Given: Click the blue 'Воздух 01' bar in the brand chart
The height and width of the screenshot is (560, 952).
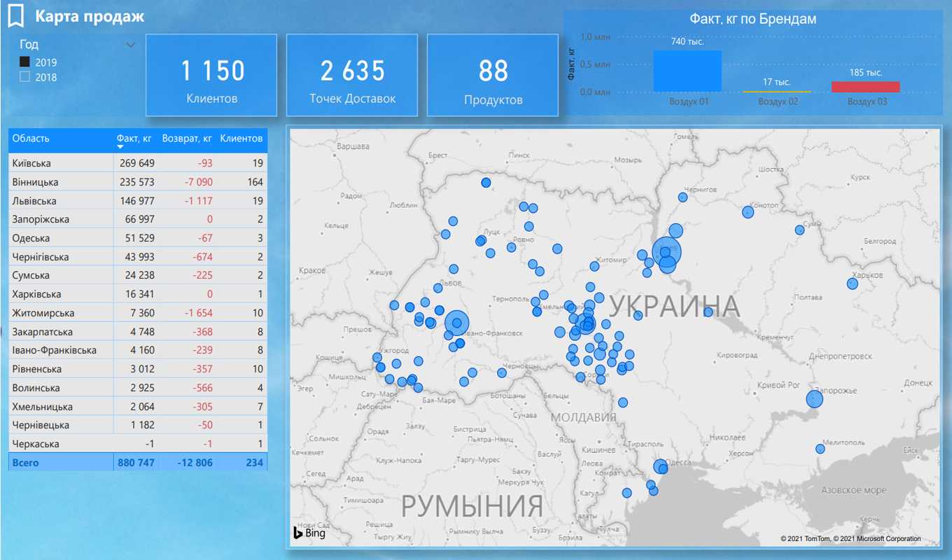Looking at the screenshot, I should pyautogui.click(x=687, y=71).
